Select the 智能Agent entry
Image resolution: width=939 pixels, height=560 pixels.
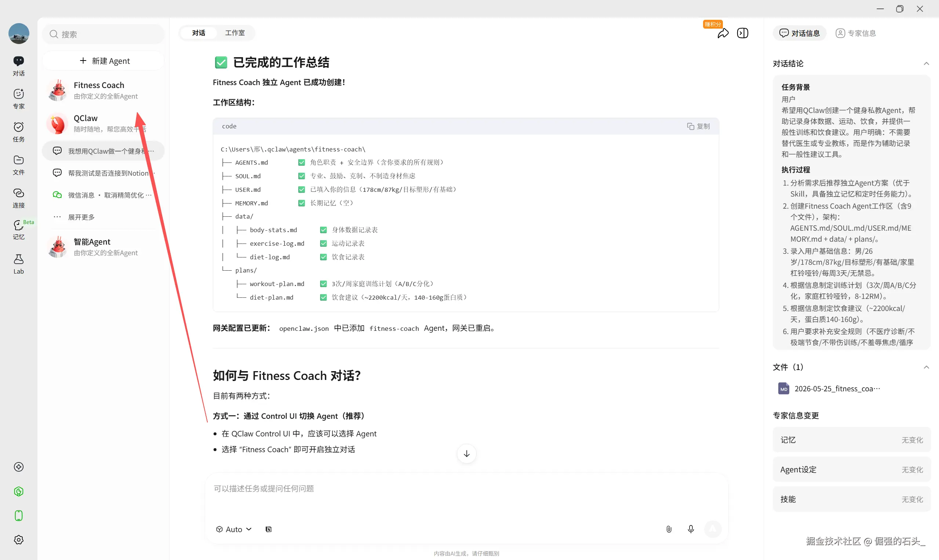pos(103,247)
